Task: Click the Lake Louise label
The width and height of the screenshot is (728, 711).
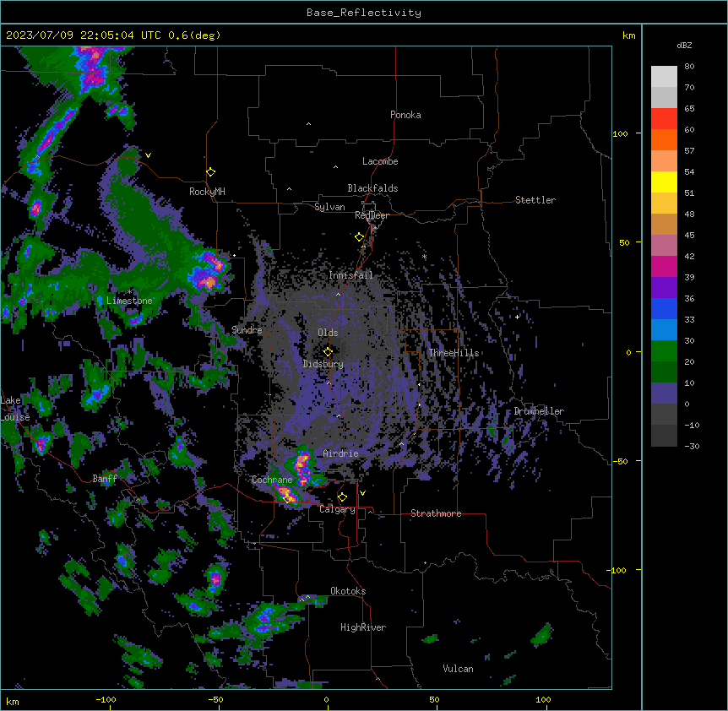Action: tap(15, 409)
